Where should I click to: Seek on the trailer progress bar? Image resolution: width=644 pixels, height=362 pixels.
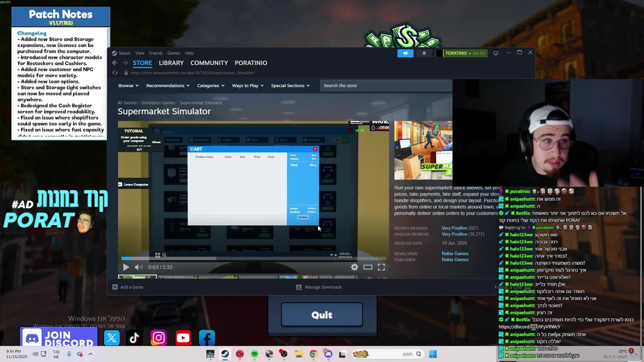click(x=254, y=259)
